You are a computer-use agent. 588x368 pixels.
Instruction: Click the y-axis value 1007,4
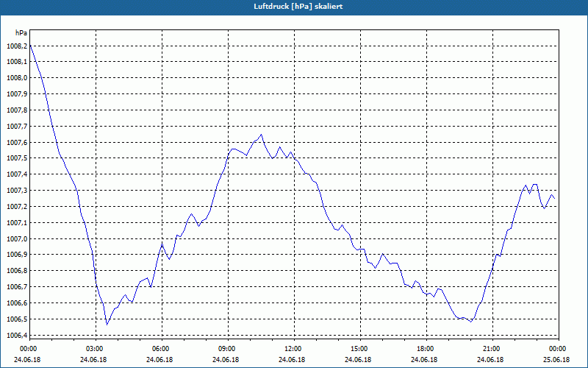pyautogui.click(x=17, y=174)
